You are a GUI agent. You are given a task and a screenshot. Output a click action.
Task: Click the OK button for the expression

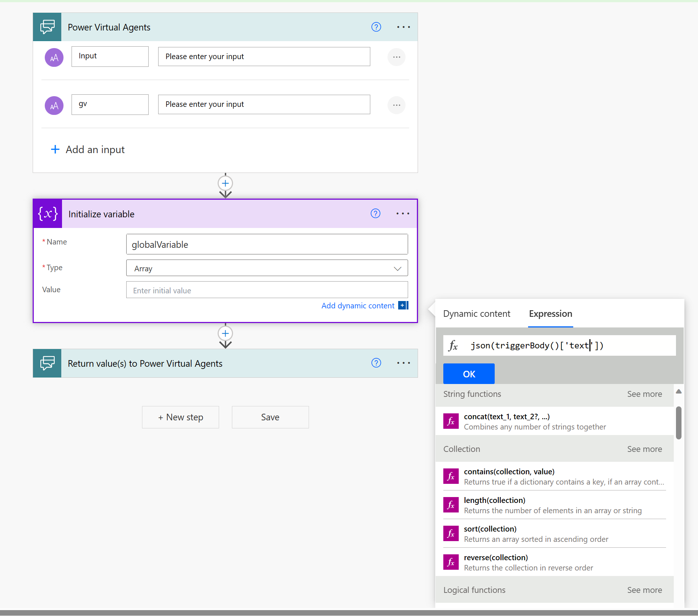coord(469,374)
